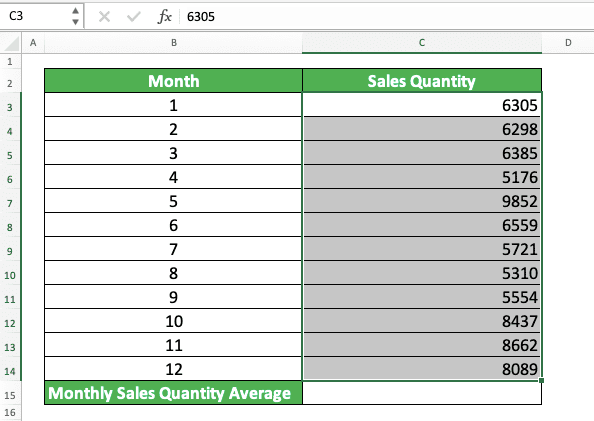Click cell with value 5310
This screenshot has height=421, width=594.
pos(422,273)
